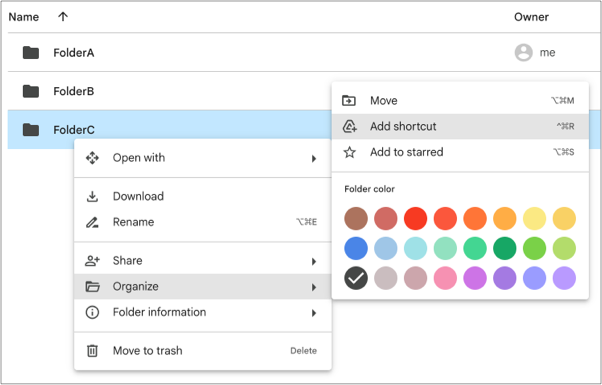Expand the Folder information submenu arrow

pos(314,313)
